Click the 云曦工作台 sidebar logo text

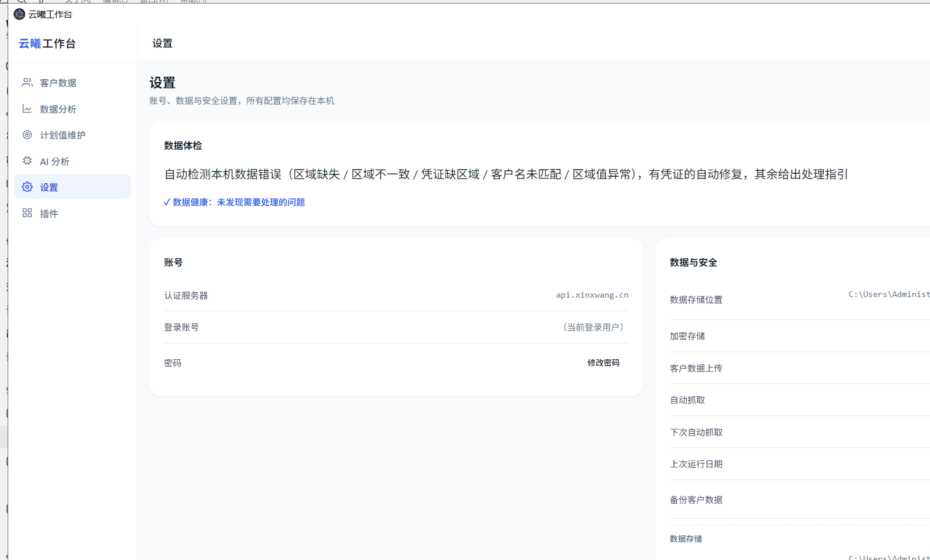click(x=47, y=43)
